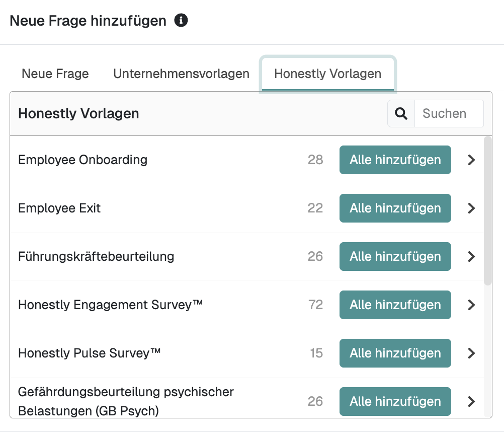Switch to the Neue Frage tab
Screen dimensions: 504x434
pos(54,74)
